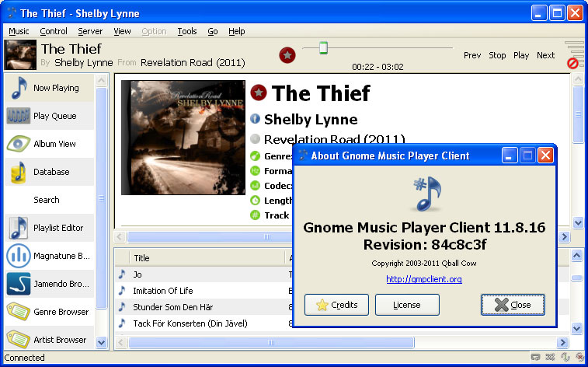This screenshot has height=367, width=588.
Task: Open the Database browser in sidebar
Action: (x=49, y=172)
